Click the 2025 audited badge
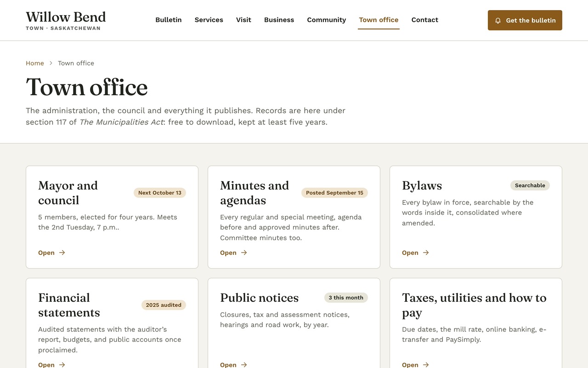Screen dimensions: 588x368 point(164,305)
